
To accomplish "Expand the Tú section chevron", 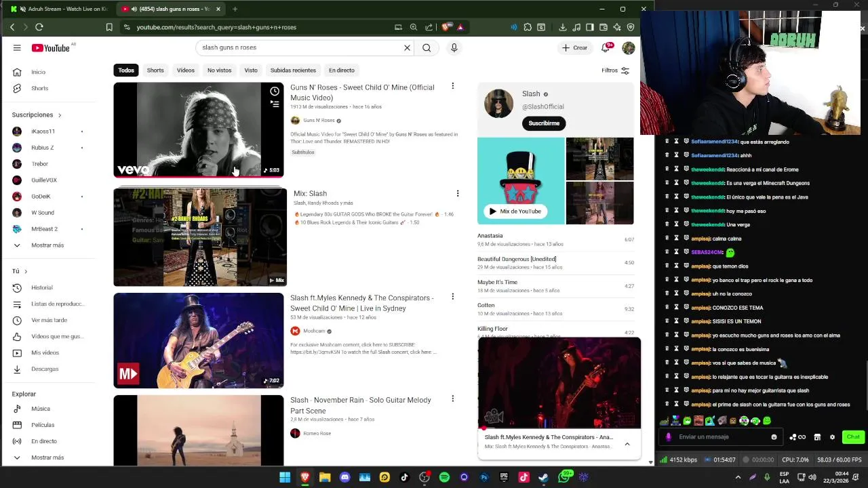I will point(26,271).
